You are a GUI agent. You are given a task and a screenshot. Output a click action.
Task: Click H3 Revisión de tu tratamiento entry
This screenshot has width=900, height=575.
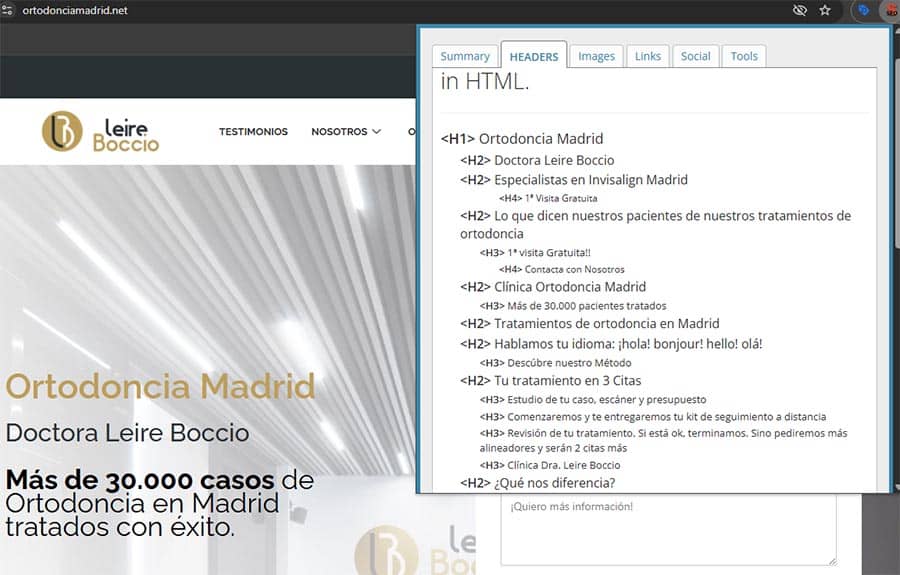(664, 441)
